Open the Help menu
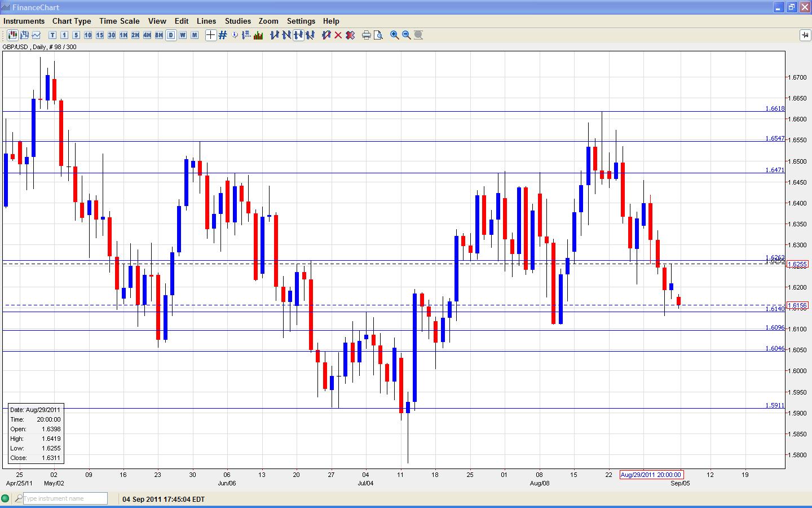This screenshot has height=508, width=812. (x=331, y=21)
